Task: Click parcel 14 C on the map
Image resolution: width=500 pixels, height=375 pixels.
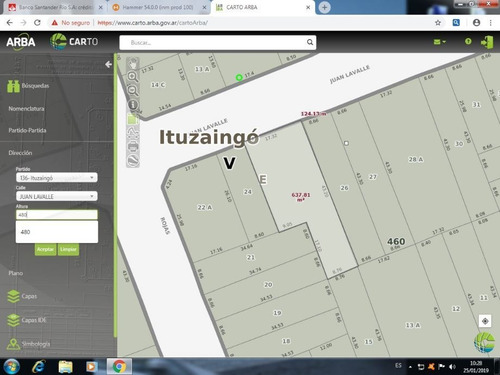Action: pyautogui.click(x=158, y=85)
